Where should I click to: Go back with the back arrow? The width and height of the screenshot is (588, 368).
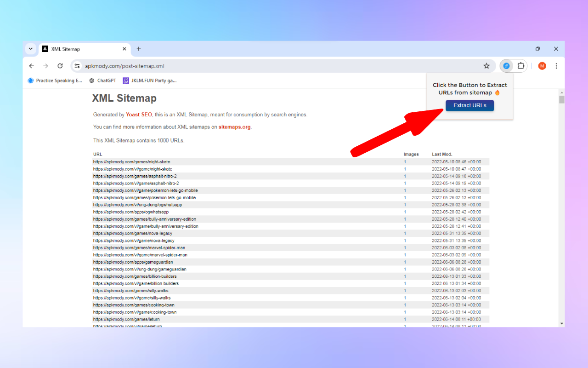coord(31,66)
